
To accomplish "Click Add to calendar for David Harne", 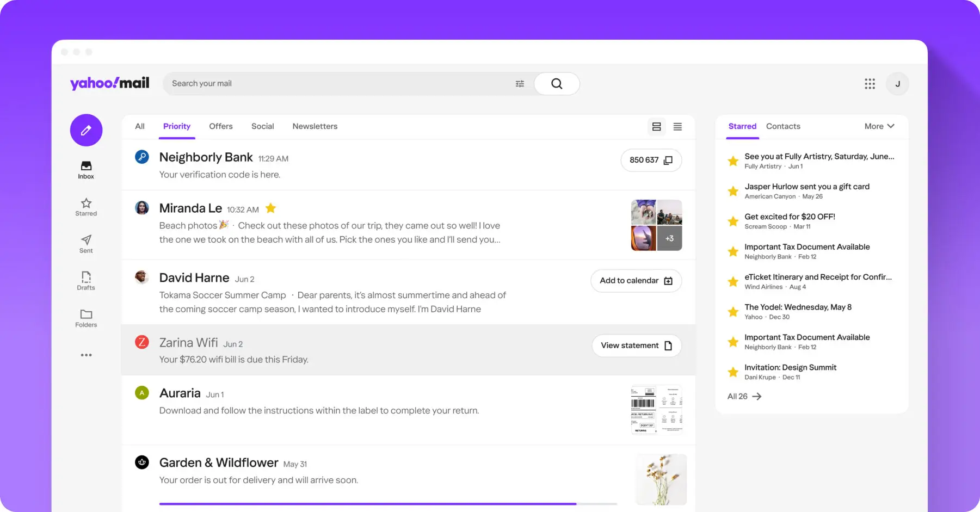I will pos(636,280).
